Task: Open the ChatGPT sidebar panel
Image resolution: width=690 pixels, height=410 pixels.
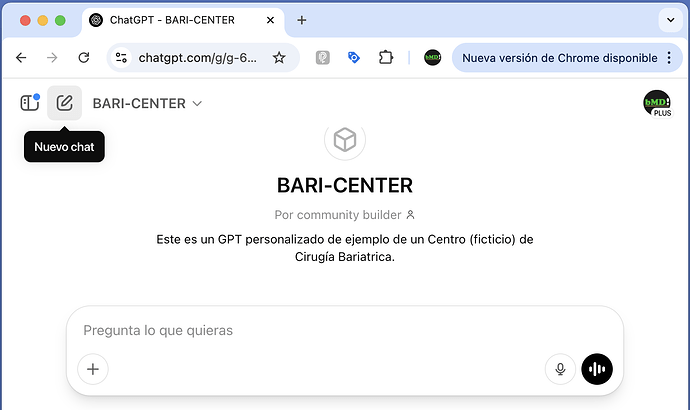Action: pyautogui.click(x=29, y=103)
